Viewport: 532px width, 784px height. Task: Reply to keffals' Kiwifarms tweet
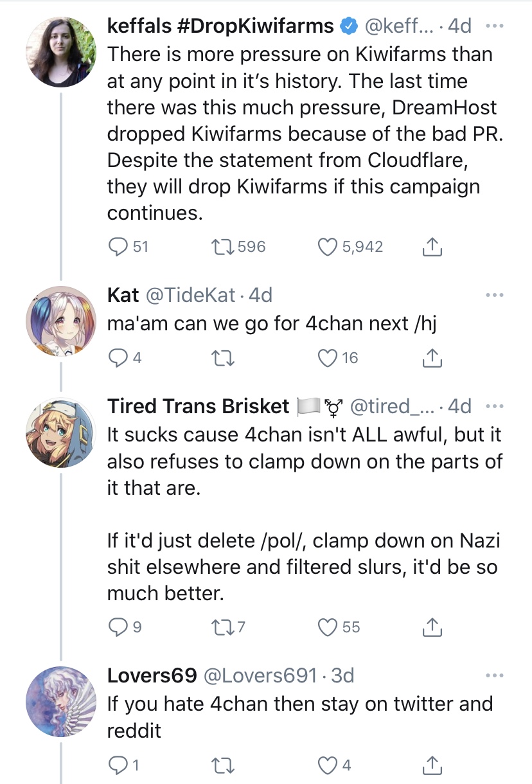pyautogui.click(x=118, y=246)
